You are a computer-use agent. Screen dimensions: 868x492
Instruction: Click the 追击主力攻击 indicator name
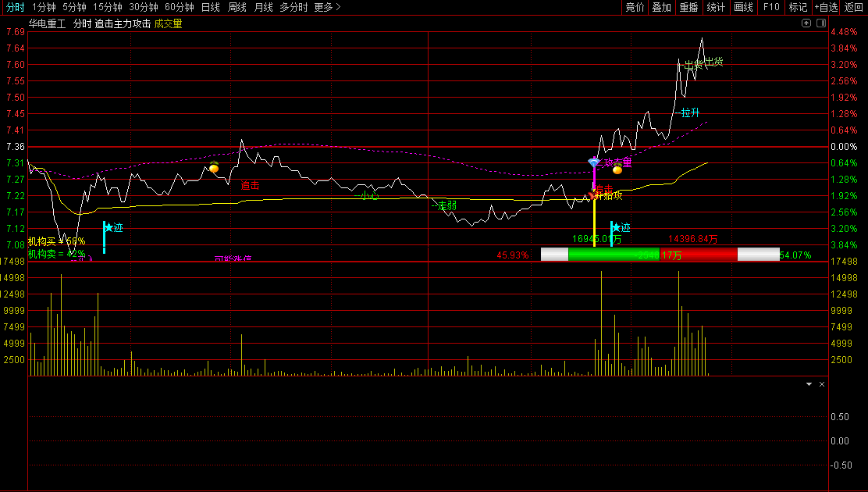(123, 24)
